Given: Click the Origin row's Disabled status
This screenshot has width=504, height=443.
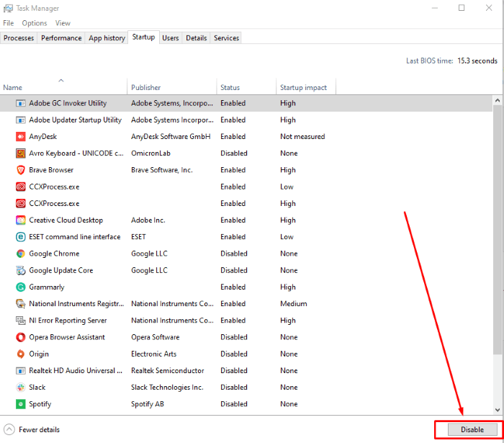Looking at the screenshot, I should [x=234, y=354].
